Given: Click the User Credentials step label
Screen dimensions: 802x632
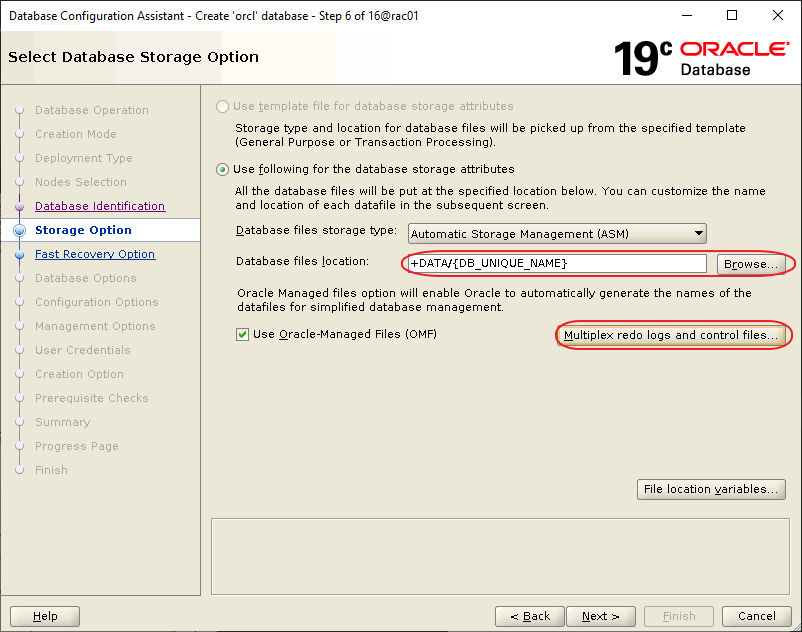Looking at the screenshot, I should (82, 350).
